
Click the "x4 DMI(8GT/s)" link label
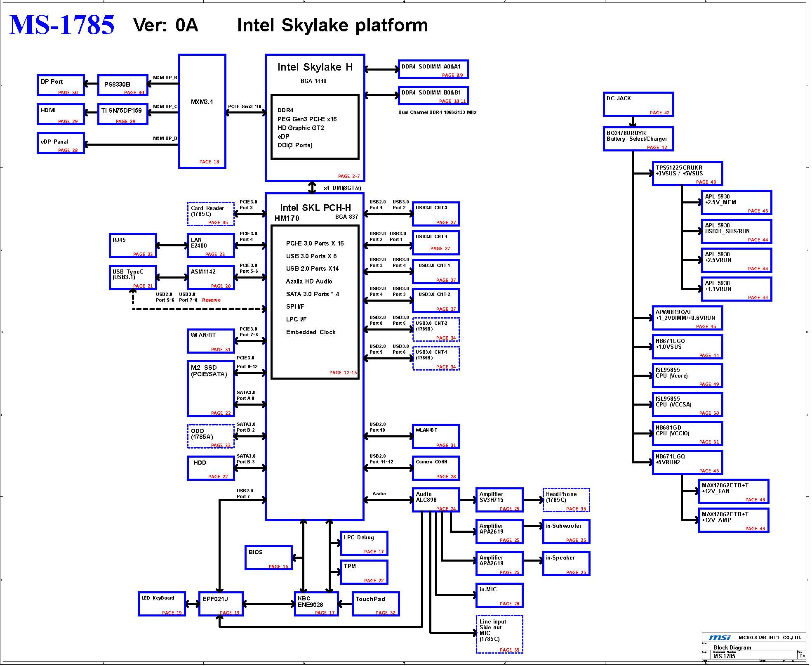point(342,188)
